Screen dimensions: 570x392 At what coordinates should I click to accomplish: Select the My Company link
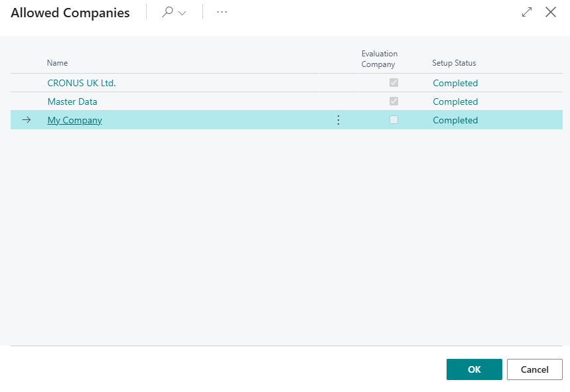74,120
